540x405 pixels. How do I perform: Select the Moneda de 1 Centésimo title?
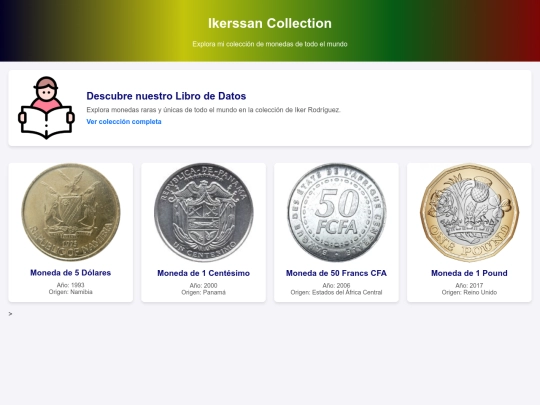point(204,273)
